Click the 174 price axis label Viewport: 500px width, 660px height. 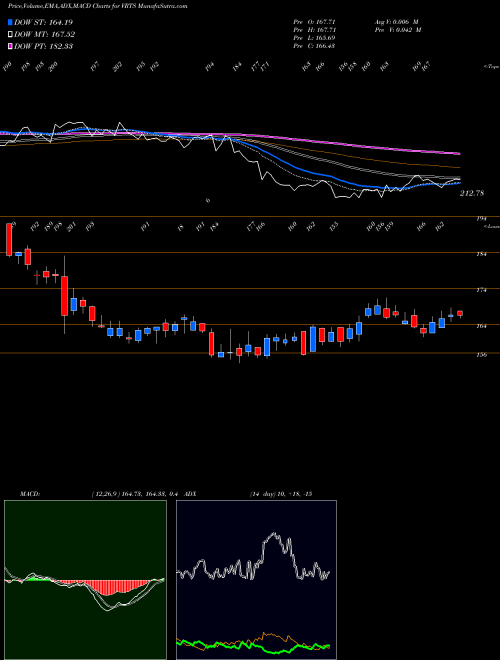(482, 290)
